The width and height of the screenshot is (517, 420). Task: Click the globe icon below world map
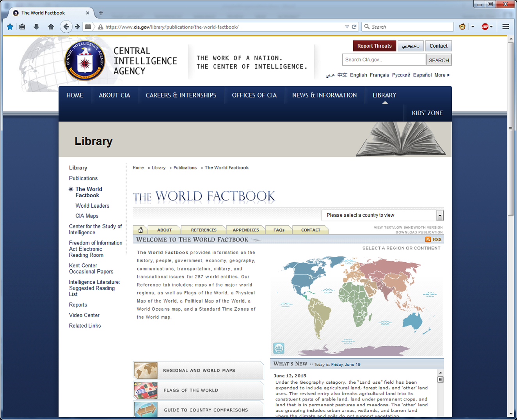(x=279, y=348)
